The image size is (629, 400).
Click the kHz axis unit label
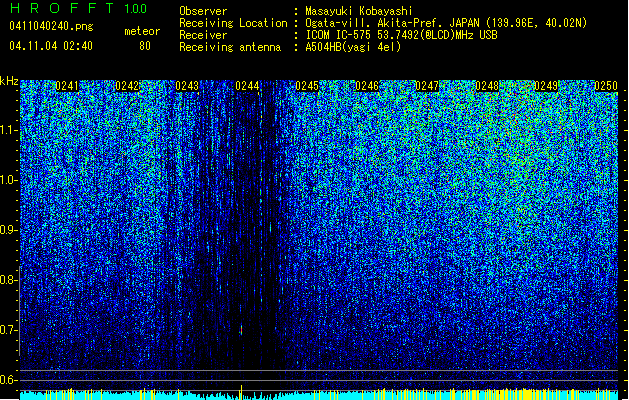click(9, 81)
